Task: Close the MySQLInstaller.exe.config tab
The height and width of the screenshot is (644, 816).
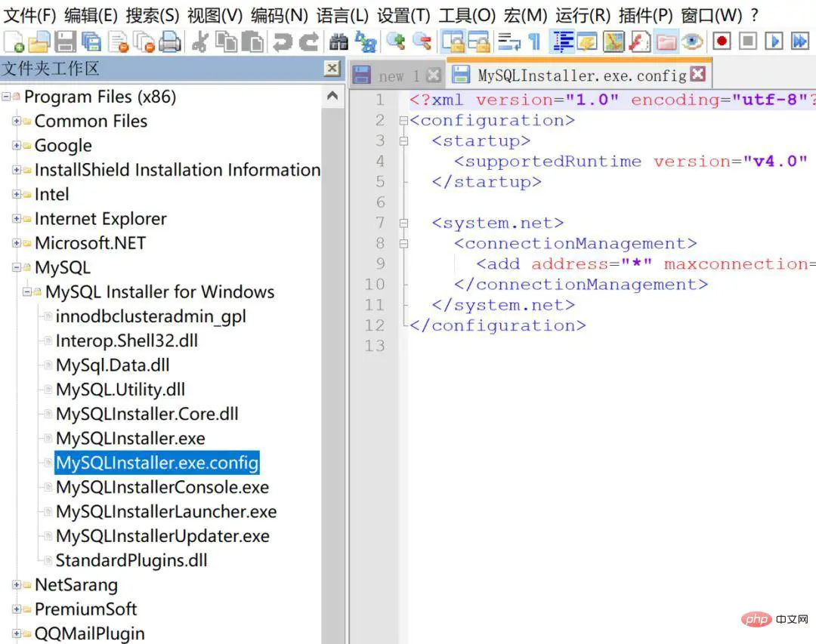Action: pos(699,74)
